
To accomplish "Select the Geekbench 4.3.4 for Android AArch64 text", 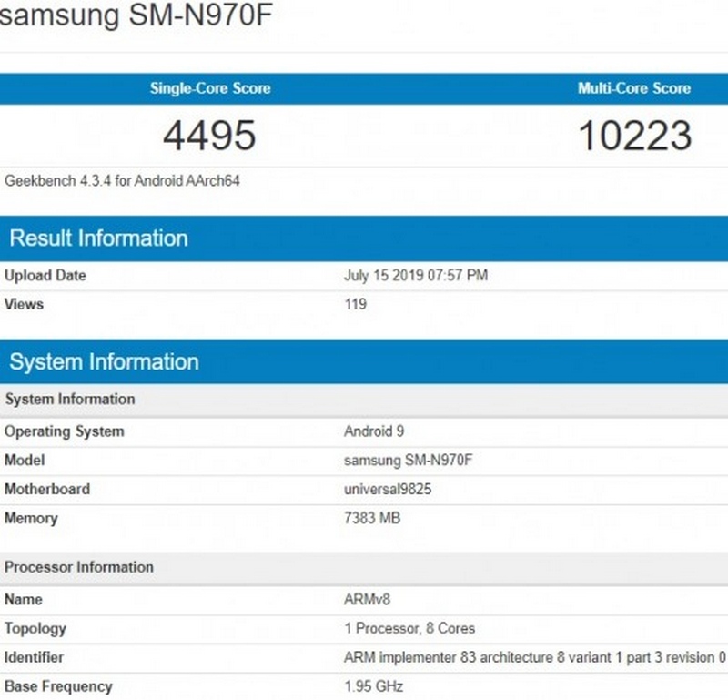I will pos(122,181).
